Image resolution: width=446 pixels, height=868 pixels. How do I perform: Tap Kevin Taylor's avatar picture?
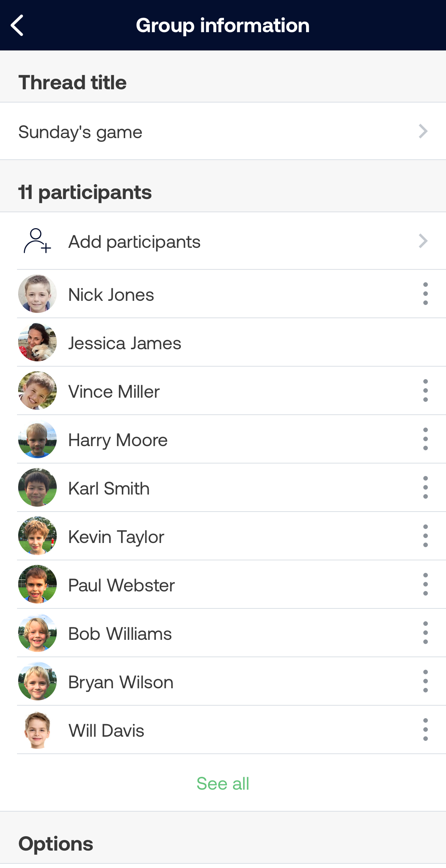37,536
